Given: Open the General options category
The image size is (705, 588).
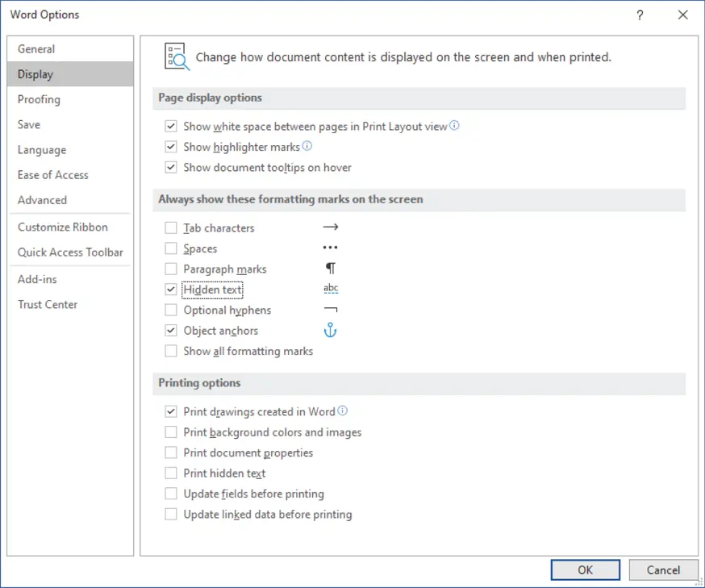Looking at the screenshot, I should tap(70, 49).
